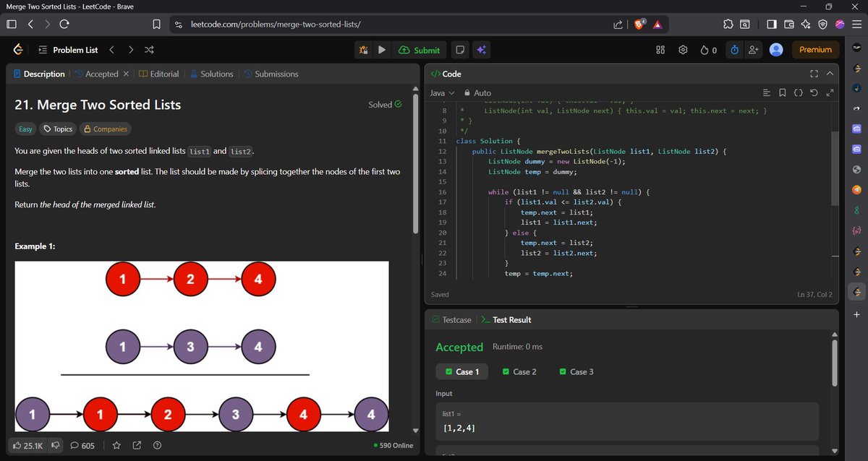Image resolution: width=868 pixels, height=461 pixels.
Task: Click the description panel scrollbar
Action: point(415,163)
